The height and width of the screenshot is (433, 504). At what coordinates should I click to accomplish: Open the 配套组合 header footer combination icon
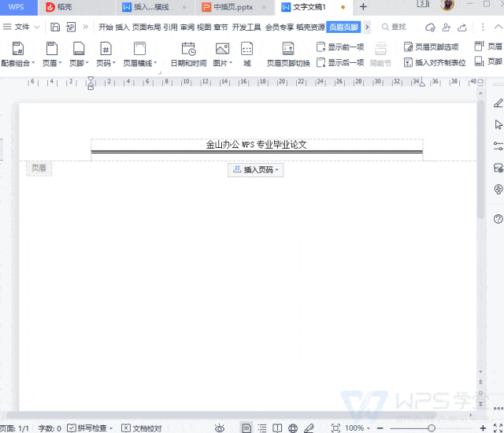point(18,49)
